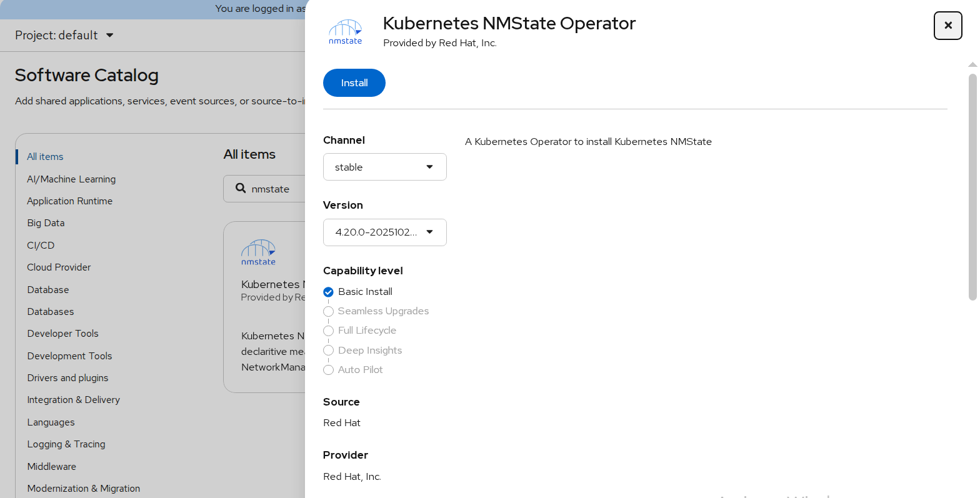Select the Seamless Upgrades capability level
This screenshot has width=980, height=498.
point(328,311)
